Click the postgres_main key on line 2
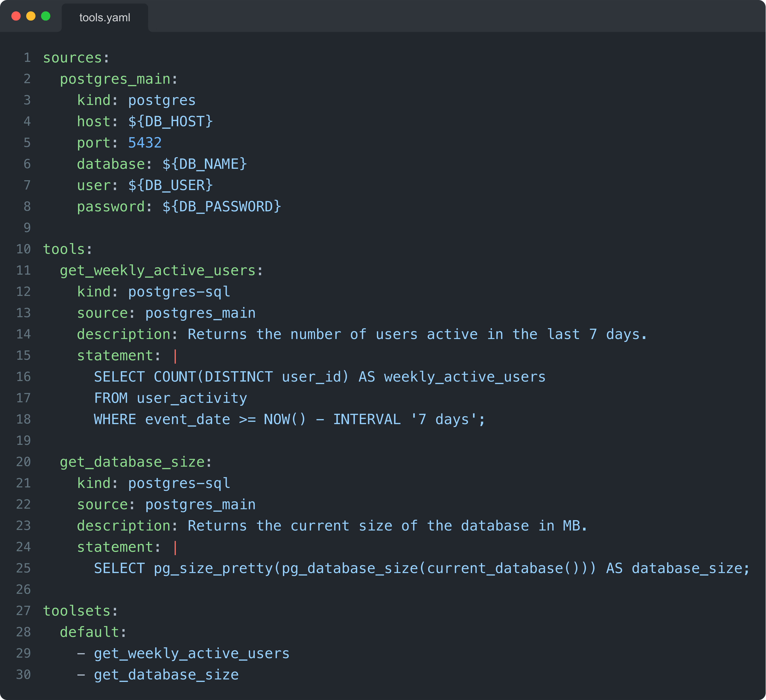 click(115, 79)
